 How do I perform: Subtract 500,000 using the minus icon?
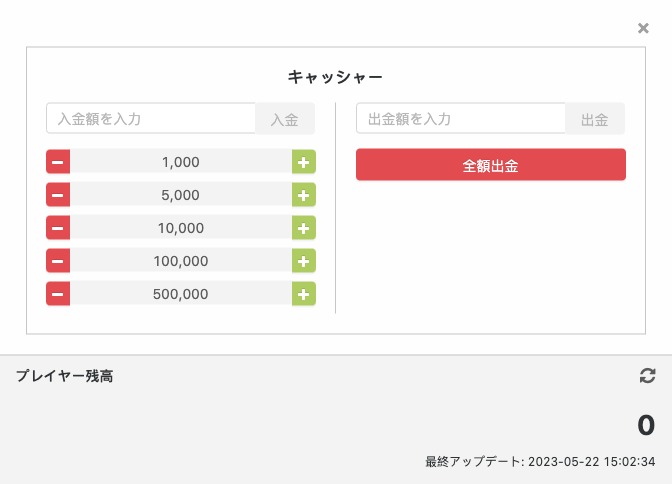click(58, 294)
